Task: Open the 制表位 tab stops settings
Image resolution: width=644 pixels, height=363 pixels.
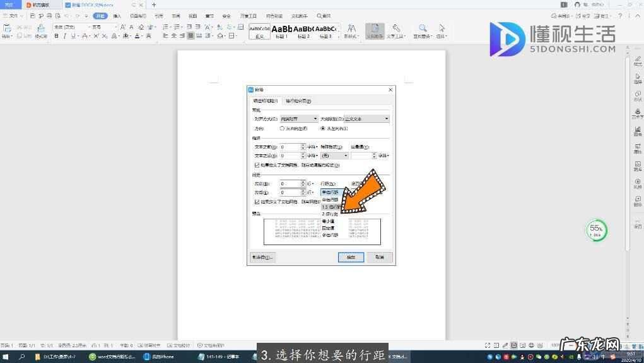Action: [x=262, y=257]
